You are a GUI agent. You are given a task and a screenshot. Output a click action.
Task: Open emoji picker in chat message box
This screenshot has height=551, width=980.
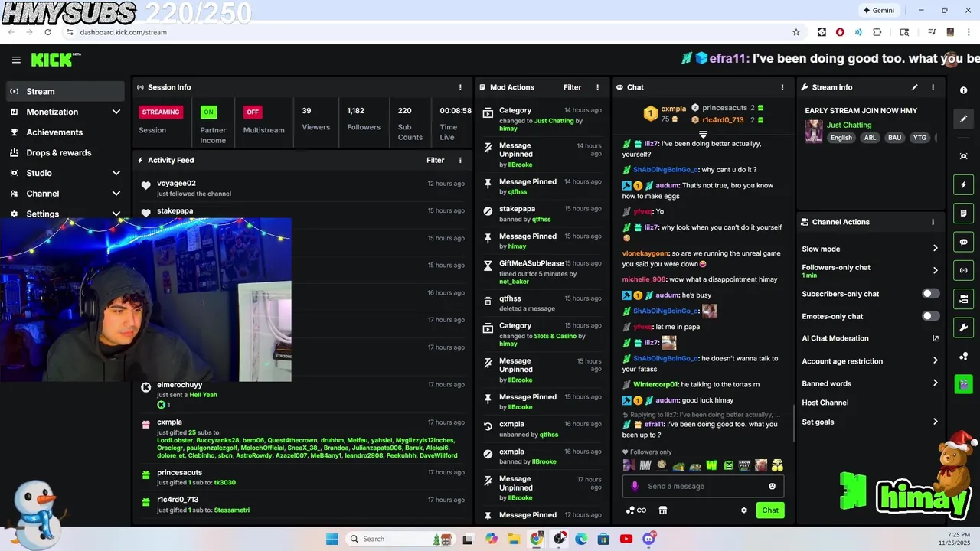(772, 486)
